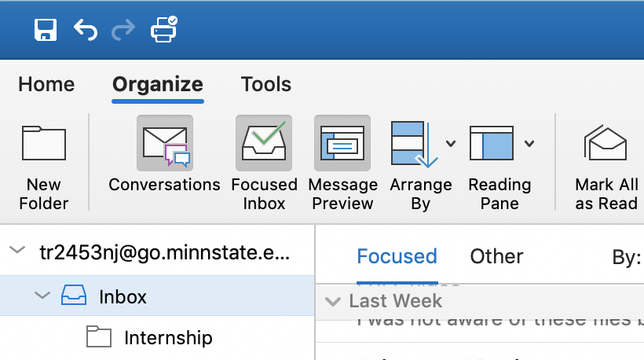This screenshot has width=644, height=360.
Task: Switch to the Other mail tab
Action: coord(496,256)
